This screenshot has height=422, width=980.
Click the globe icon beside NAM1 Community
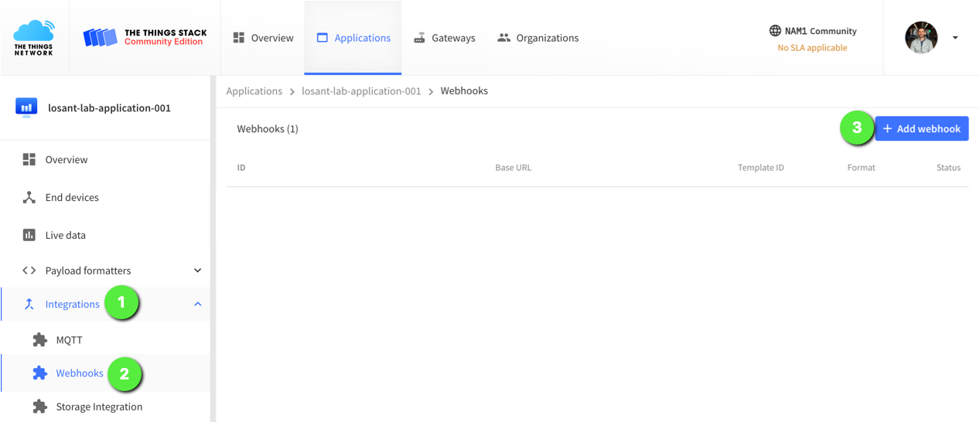[775, 31]
